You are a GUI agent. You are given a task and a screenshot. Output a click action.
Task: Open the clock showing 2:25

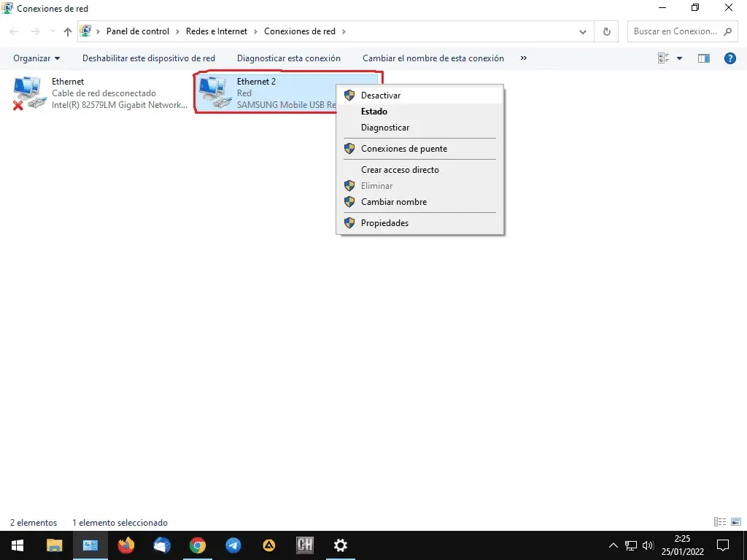682,545
